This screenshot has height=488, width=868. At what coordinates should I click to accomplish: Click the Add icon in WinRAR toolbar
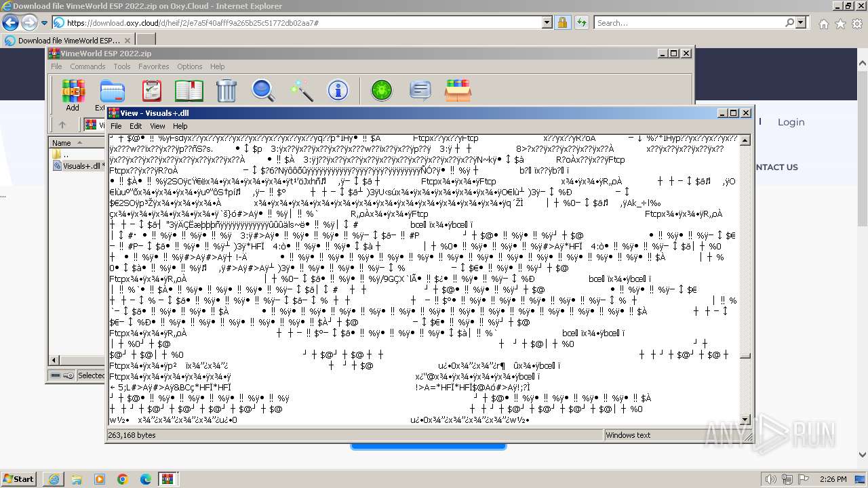click(x=73, y=91)
